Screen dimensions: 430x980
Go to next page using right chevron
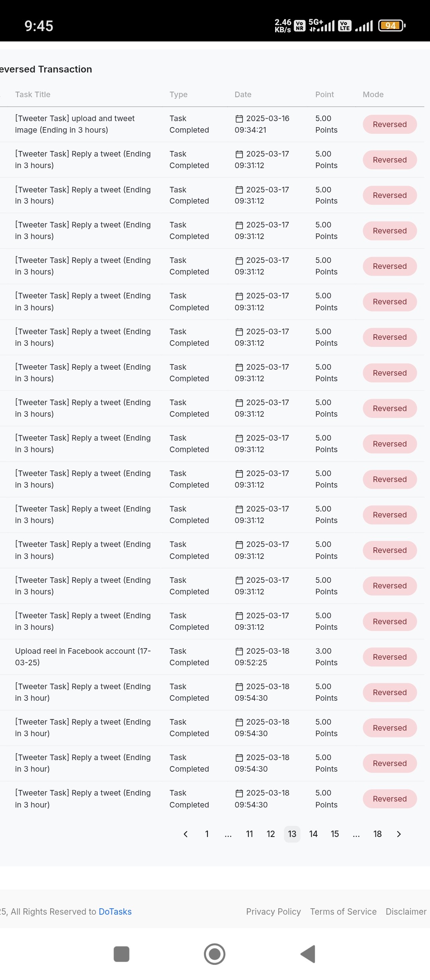click(399, 834)
